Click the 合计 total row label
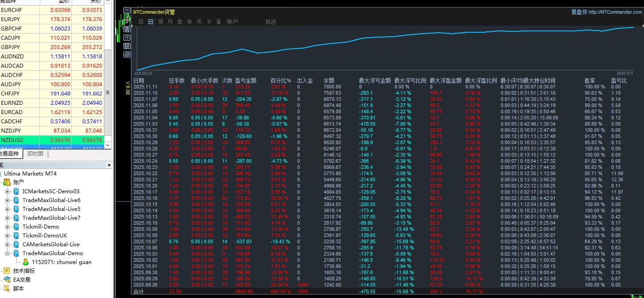The width and height of the screenshot is (644, 298). click(138, 291)
